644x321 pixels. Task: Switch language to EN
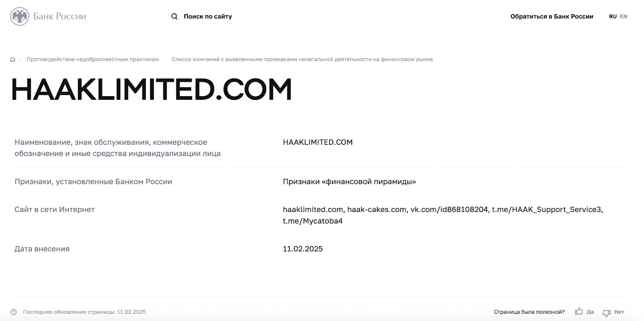pyautogui.click(x=623, y=16)
